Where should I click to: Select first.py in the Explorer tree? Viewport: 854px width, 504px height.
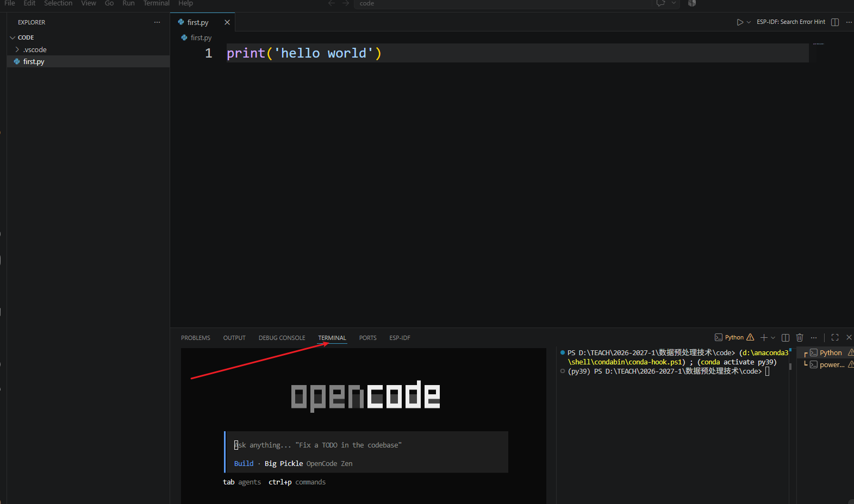pyautogui.click(x=88, y=61)
